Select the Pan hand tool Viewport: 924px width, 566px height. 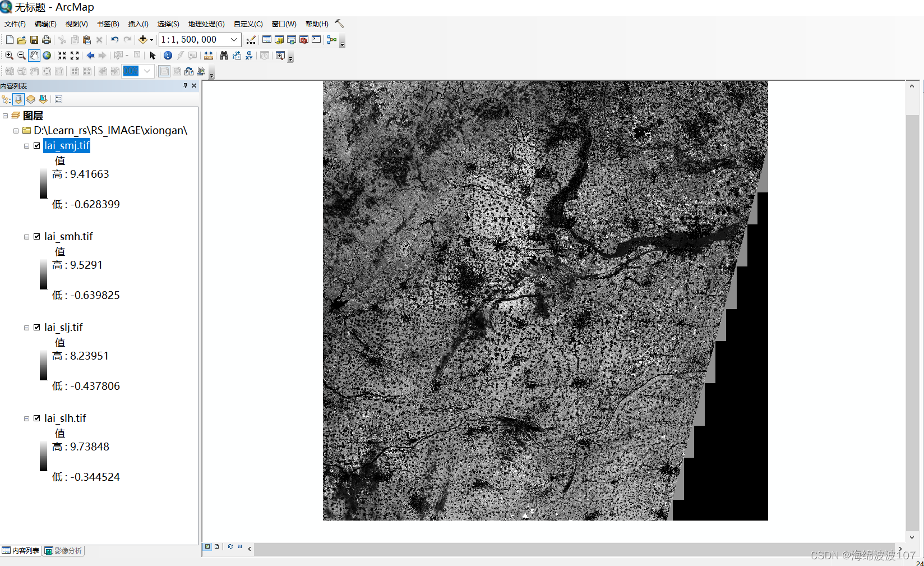pos(34,56)
